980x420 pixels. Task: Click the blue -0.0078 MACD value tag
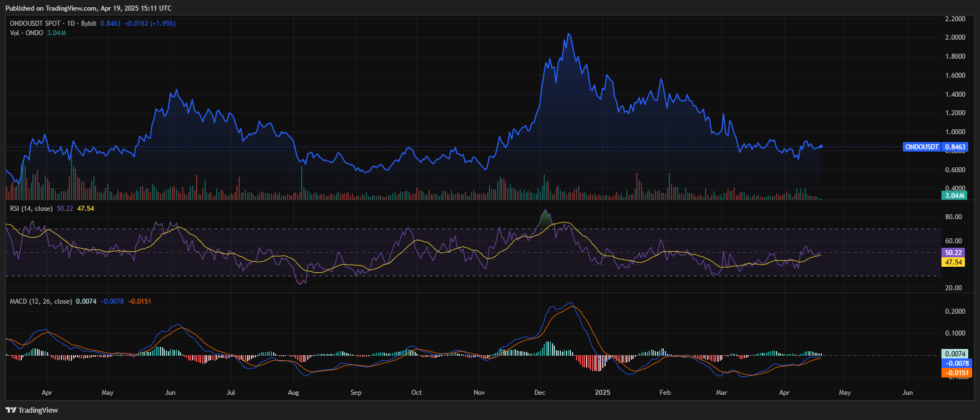pyautogui.click(x=957, y=364)
